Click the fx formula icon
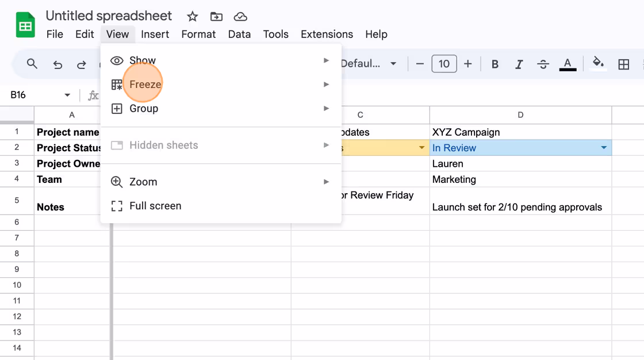 tap(93, 95)
